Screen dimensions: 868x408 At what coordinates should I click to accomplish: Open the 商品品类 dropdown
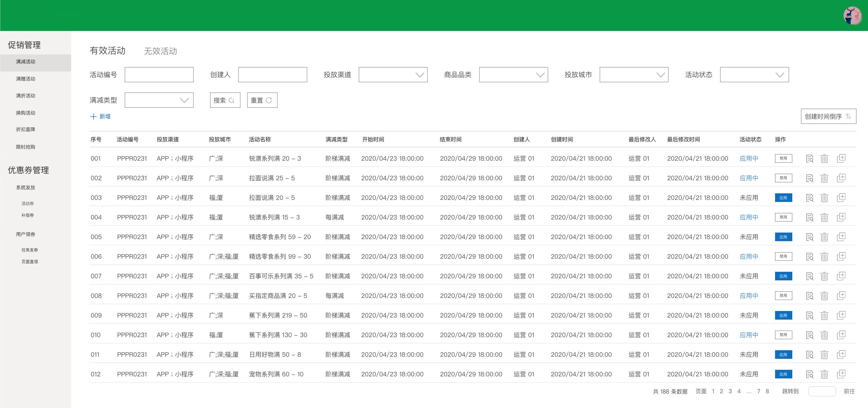coord(514,75)
